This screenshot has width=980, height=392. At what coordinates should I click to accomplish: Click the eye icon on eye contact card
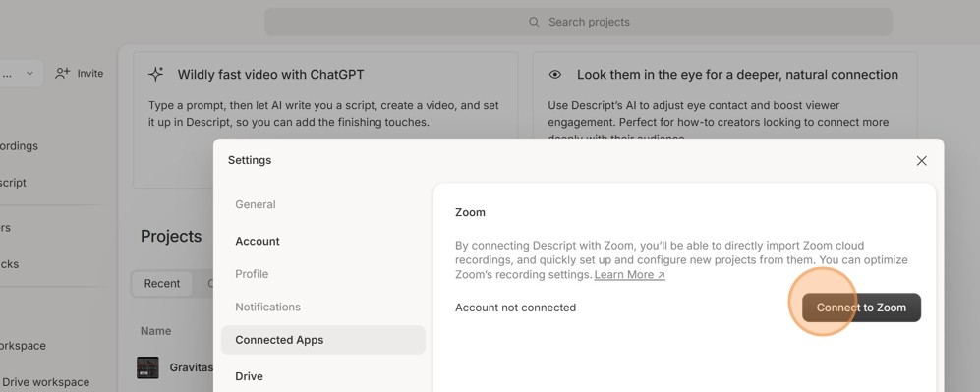click(x=555, y=75)
